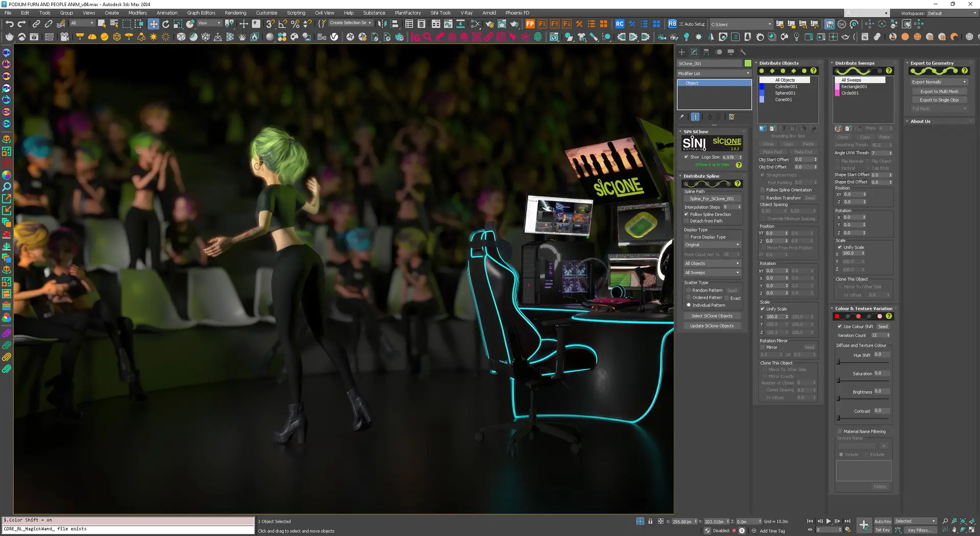Screen dimensions: 980x536
Task: Select Cylinder001 in the objects list
Action: point(786,87)
